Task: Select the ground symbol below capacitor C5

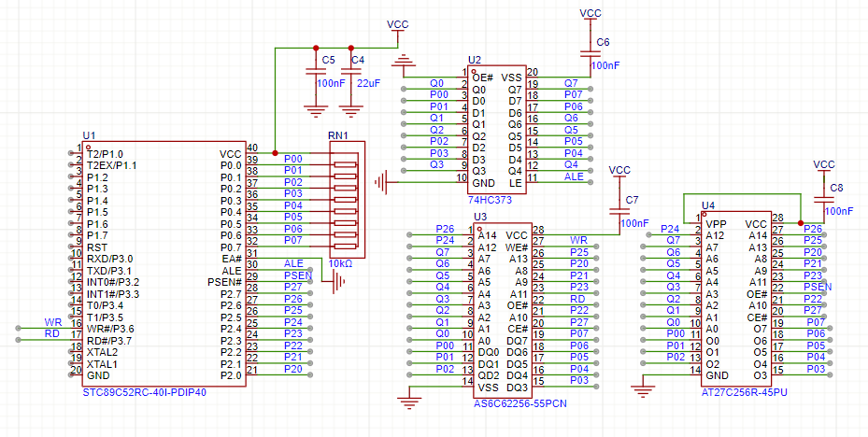Action: pyautogui.click(x=316, y=111)
